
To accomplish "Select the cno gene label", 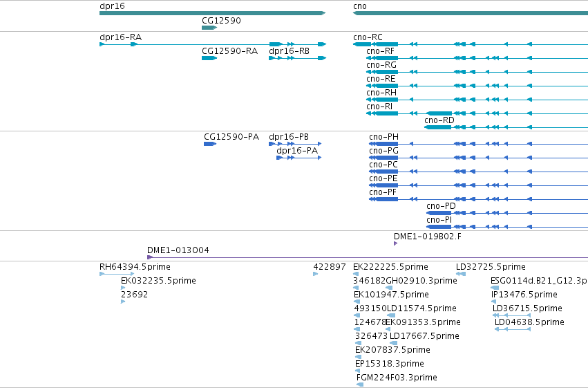I will pyautogui.click(x=359, y=6).
